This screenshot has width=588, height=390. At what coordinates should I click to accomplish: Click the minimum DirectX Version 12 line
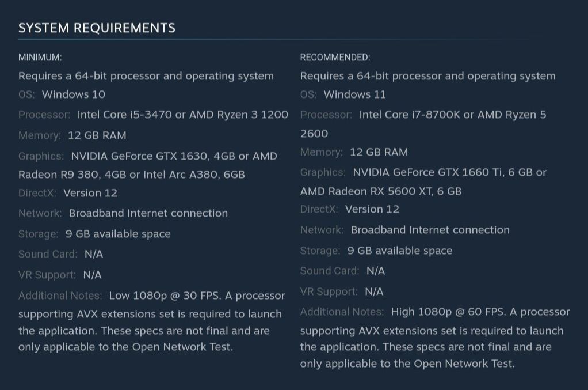coord(68,193)
